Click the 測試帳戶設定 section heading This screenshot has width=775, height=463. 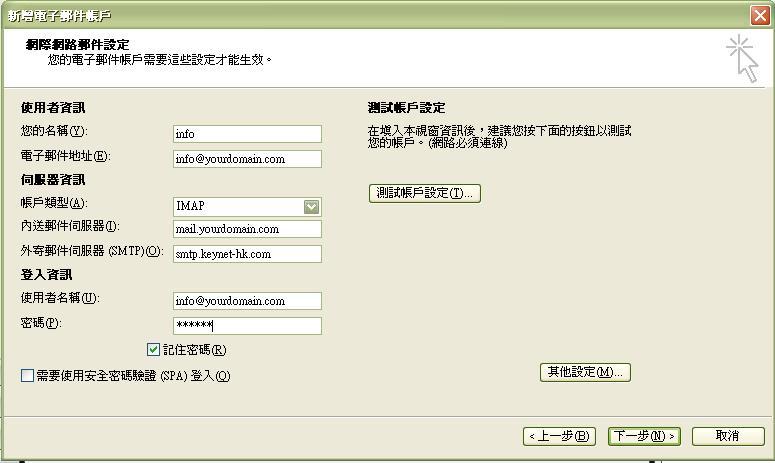point(407,108)
